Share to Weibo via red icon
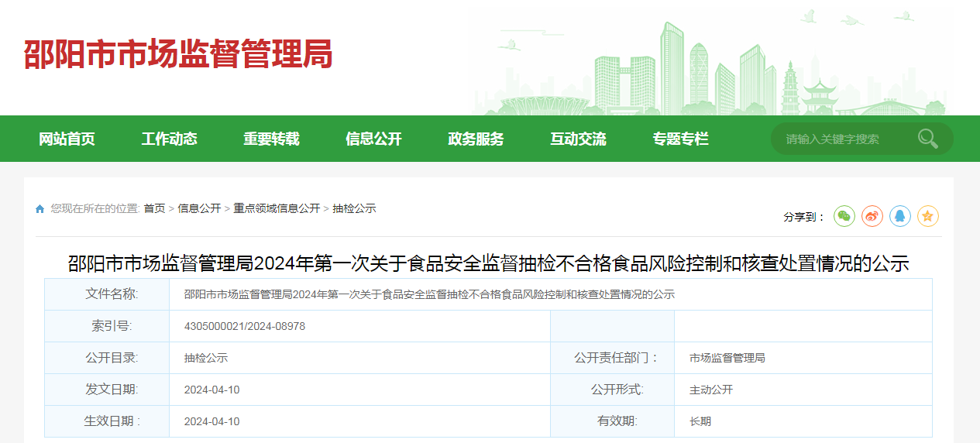The height and width of the screenshot is (443, 980). (x=872, y=216)
